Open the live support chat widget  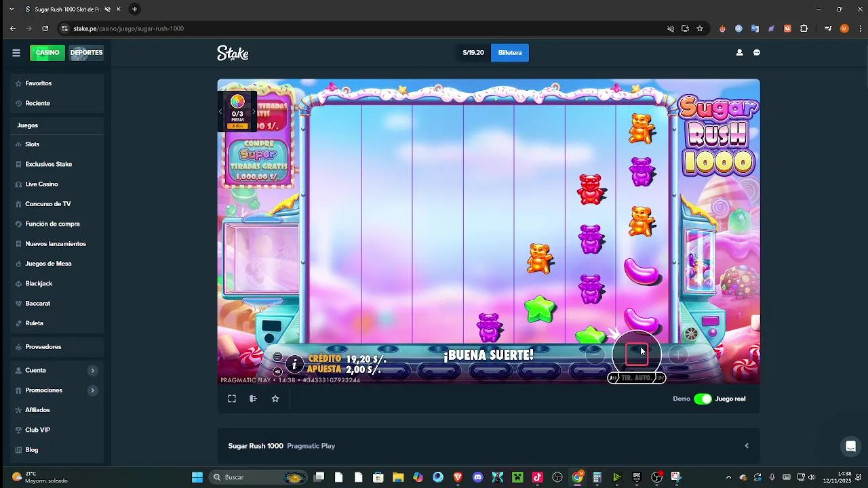pyautogui.click(x=850, y=446)
